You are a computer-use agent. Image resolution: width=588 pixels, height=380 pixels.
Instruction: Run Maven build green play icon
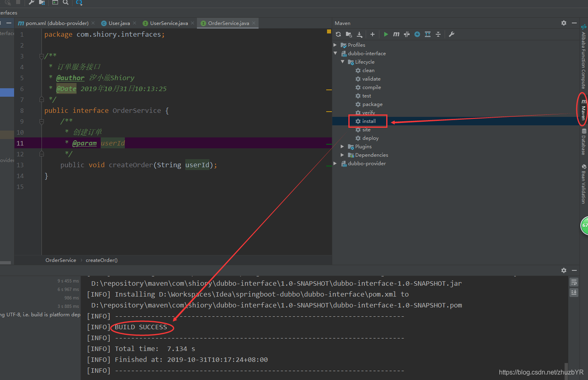[x=386, y=34]
